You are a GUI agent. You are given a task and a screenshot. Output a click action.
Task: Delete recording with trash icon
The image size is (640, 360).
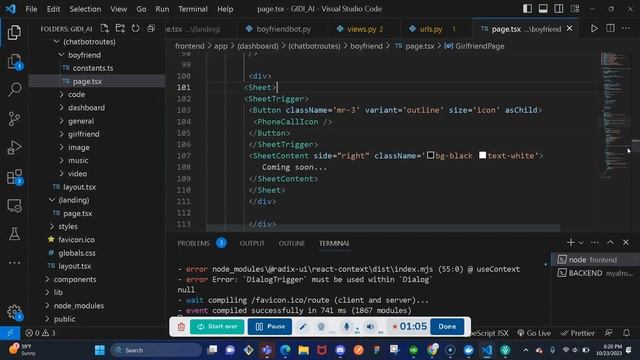(181, 327)
